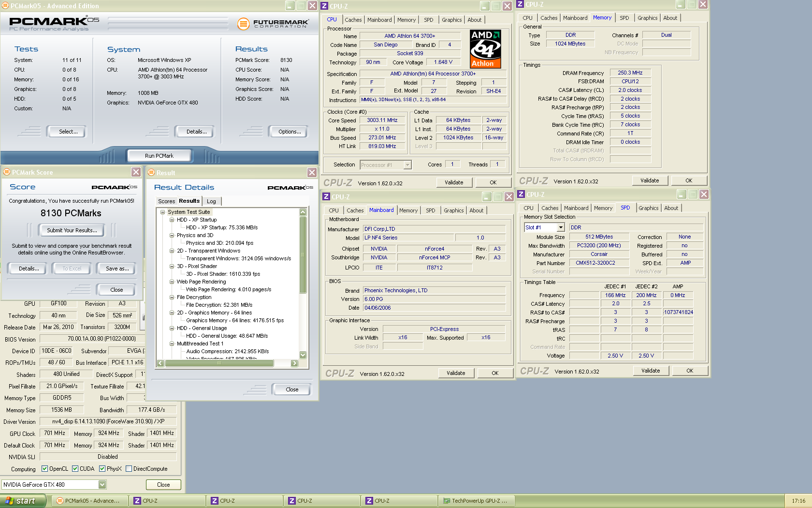Click the 8130 PCMarks score text
This screenshot has height=508, width=812.
pos(71,213)
